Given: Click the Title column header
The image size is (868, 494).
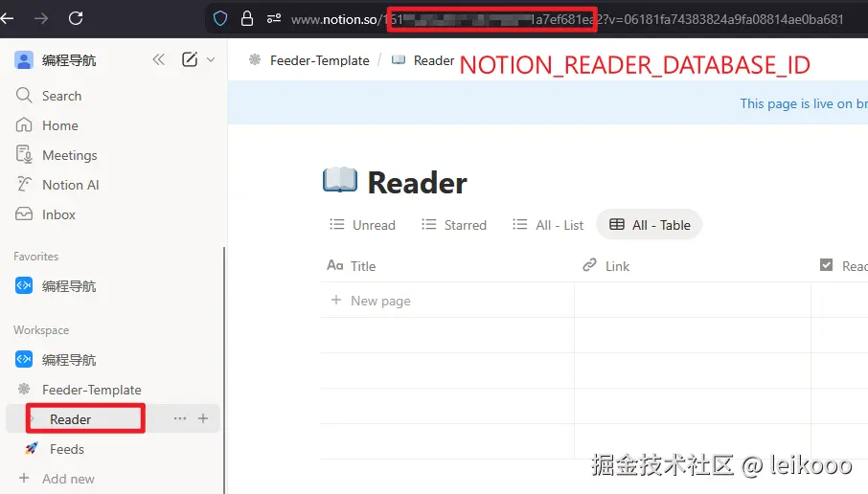Looking at the screenshot, I should (447, 266).
